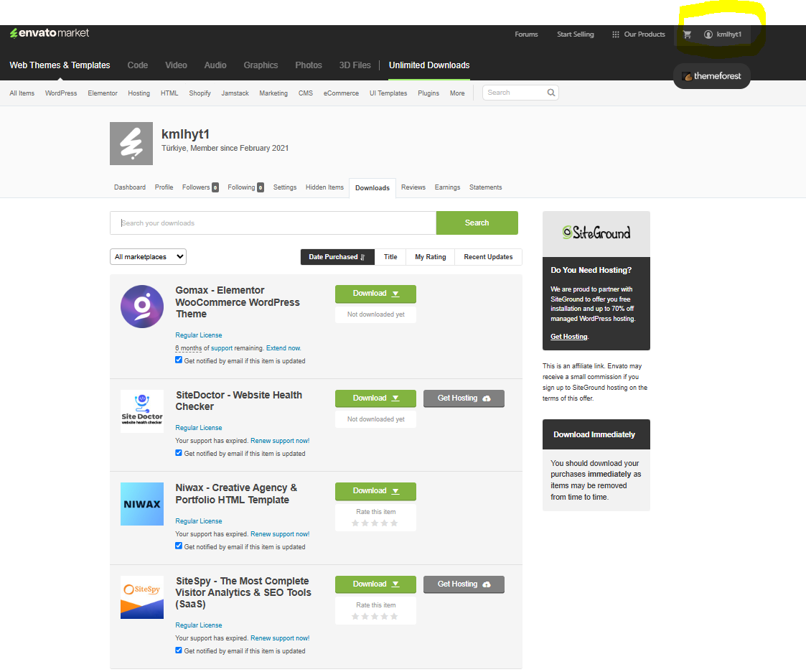Open the Get Hosting SiteGround link
Image resolution: width=806 pixels, height=672 pixels.
569,337
